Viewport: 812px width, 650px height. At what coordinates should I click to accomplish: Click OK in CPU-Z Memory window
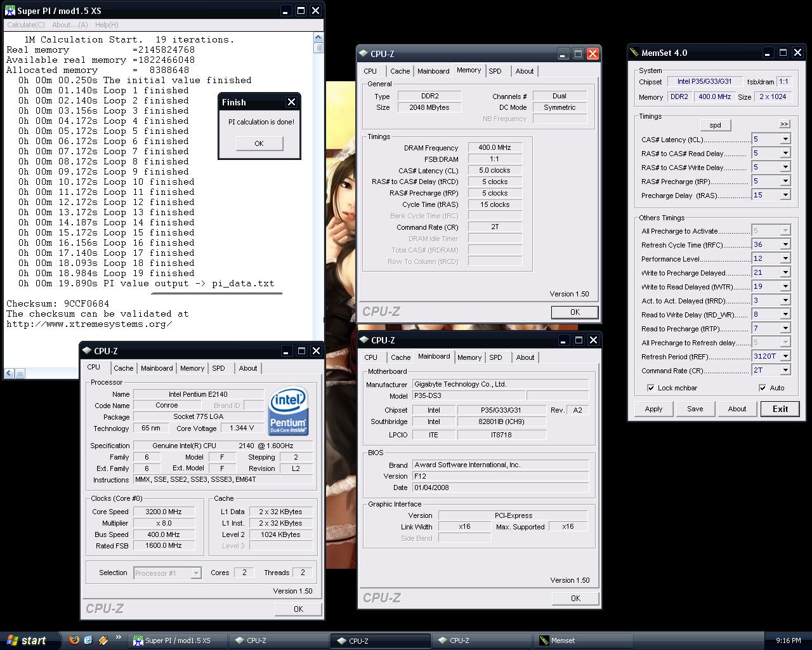tap(575, 312)
